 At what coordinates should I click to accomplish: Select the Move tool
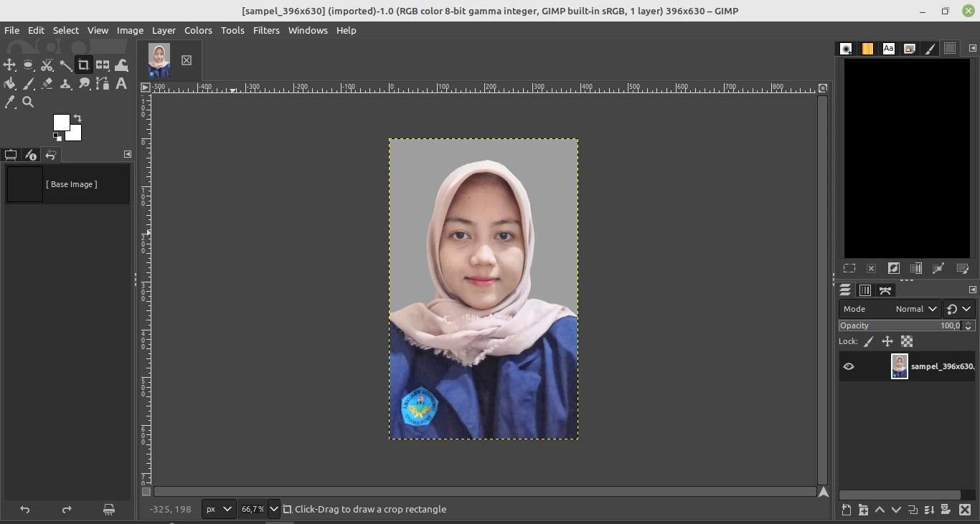[9, 65]
